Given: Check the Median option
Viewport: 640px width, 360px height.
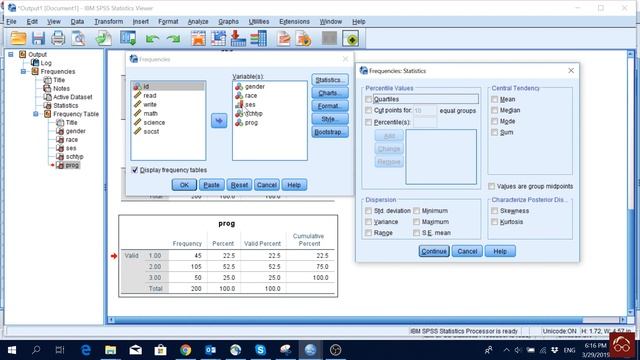Looking at the screenshot, I should pos(495,110).
